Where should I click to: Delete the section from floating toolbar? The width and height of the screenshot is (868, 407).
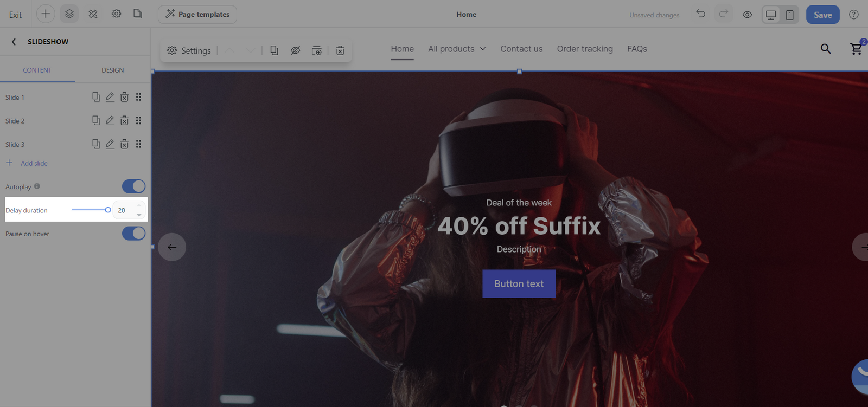coord(340,50)
